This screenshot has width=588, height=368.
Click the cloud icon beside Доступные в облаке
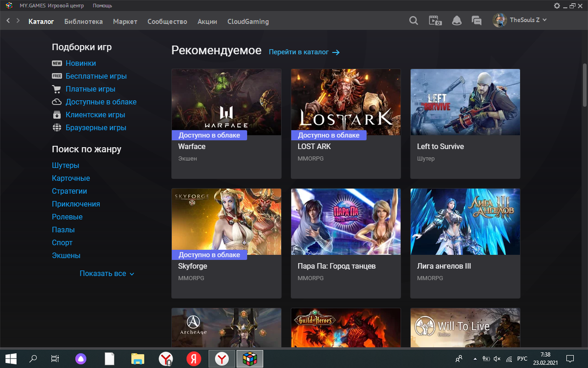(57, 102)
